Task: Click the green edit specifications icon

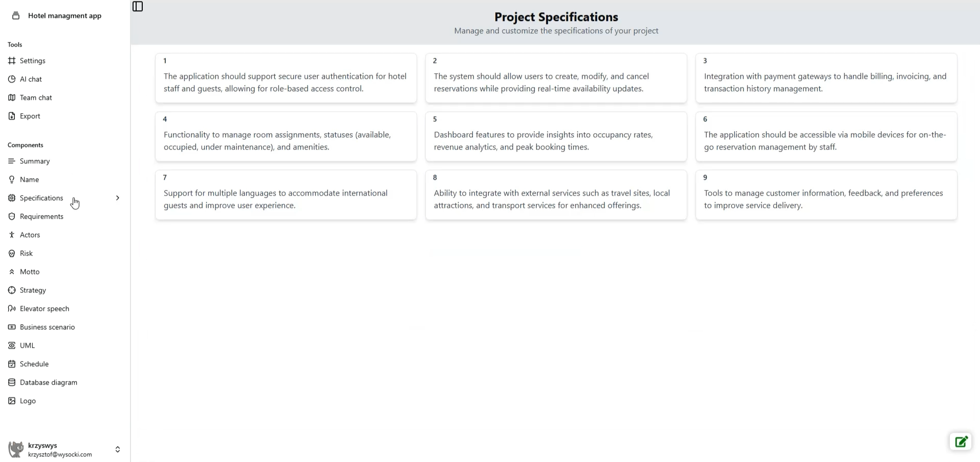Action: pyautogui.click(x=961, y=442)
